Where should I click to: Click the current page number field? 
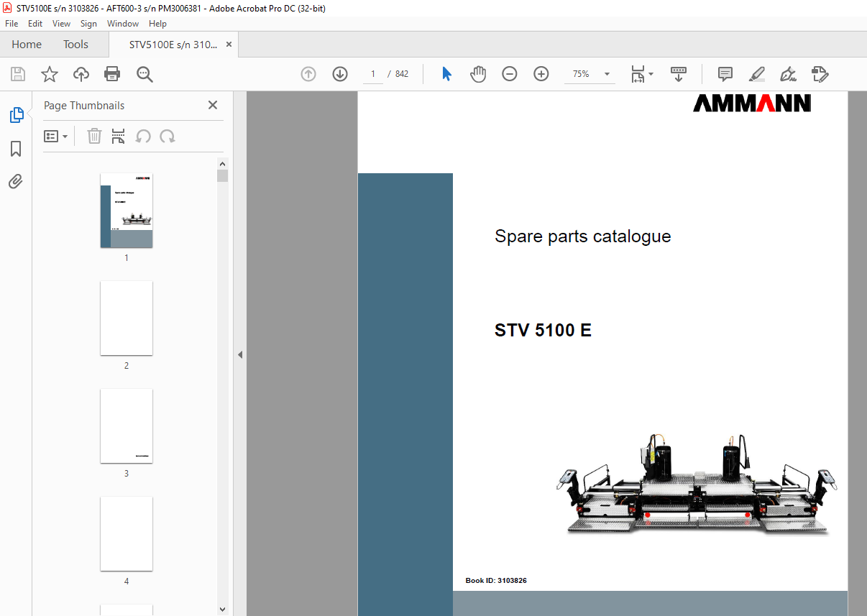[x=373, y=74]
